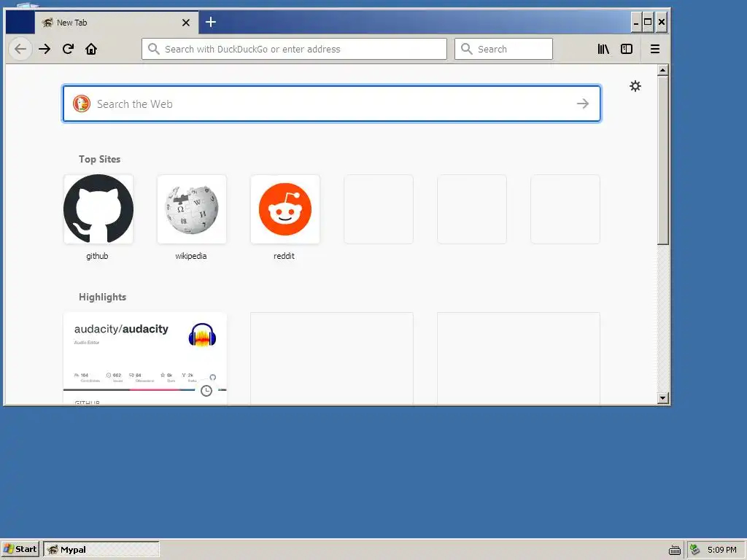The height and width of the screenshot is (560, 747).
Task: Go back with the back arrow button
Action: click(x=20, y=49)
